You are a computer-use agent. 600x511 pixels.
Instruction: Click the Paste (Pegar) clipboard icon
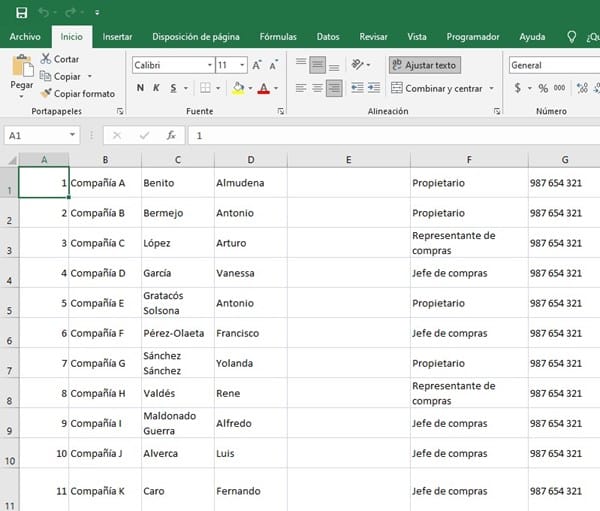pyautogui.click(x=21, y=68)
